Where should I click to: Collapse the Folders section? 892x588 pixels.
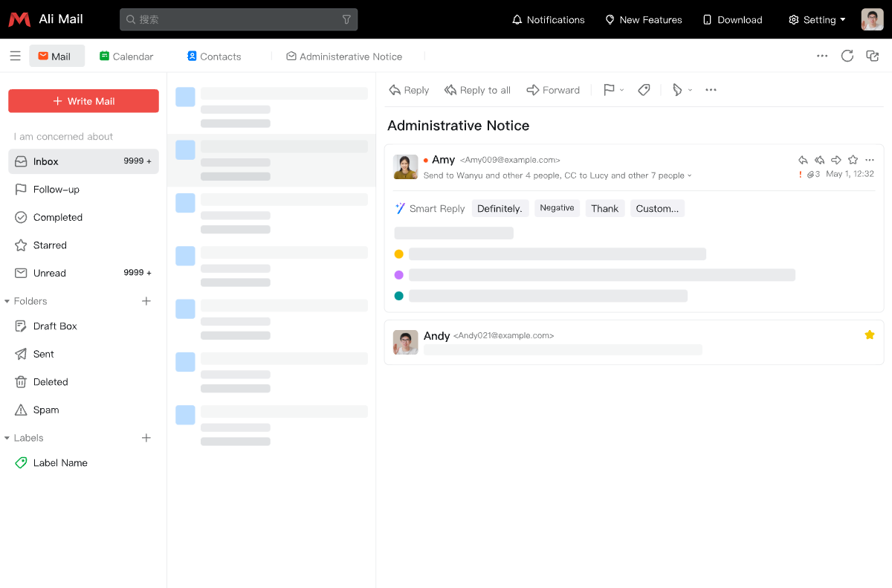point(7,301)
